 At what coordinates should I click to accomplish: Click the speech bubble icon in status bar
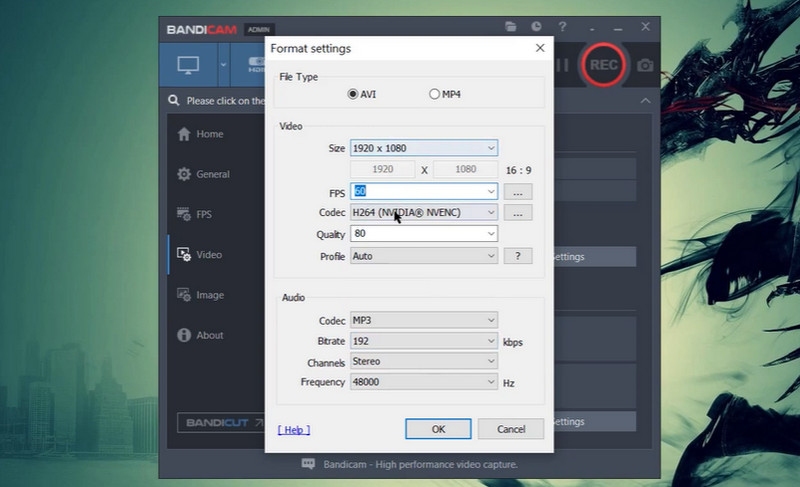click(x=308, y=464)
